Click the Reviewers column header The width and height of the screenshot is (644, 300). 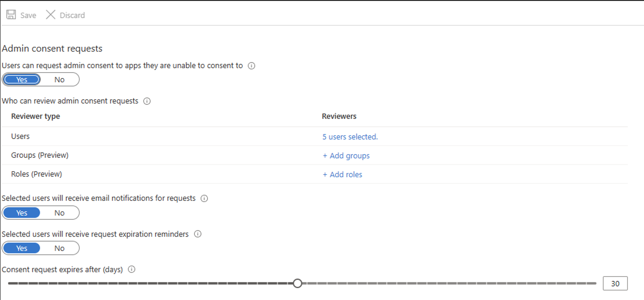coord(339,116)
